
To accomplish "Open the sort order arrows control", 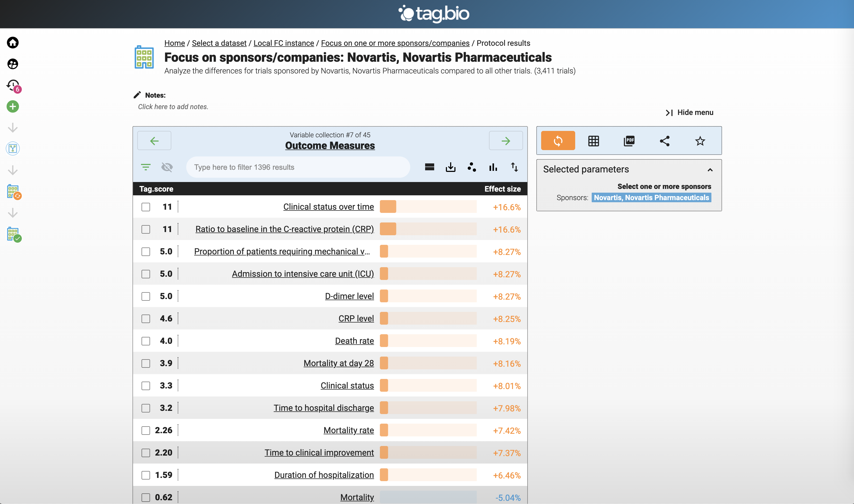I will (x=514, y=167).
